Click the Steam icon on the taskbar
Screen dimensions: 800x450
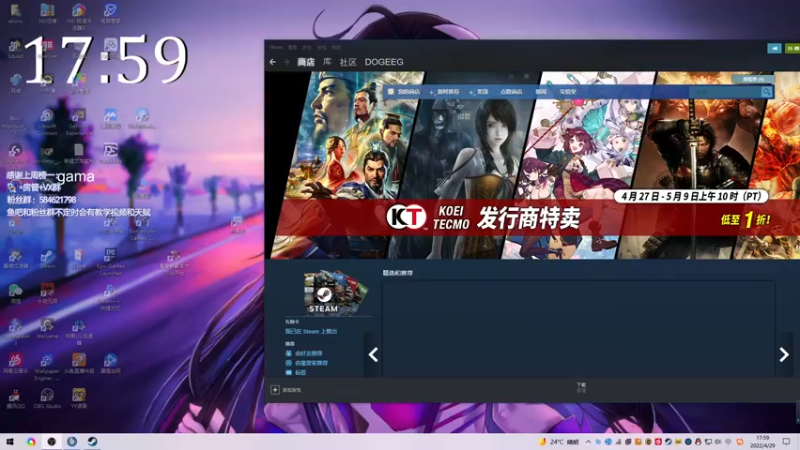92,442
